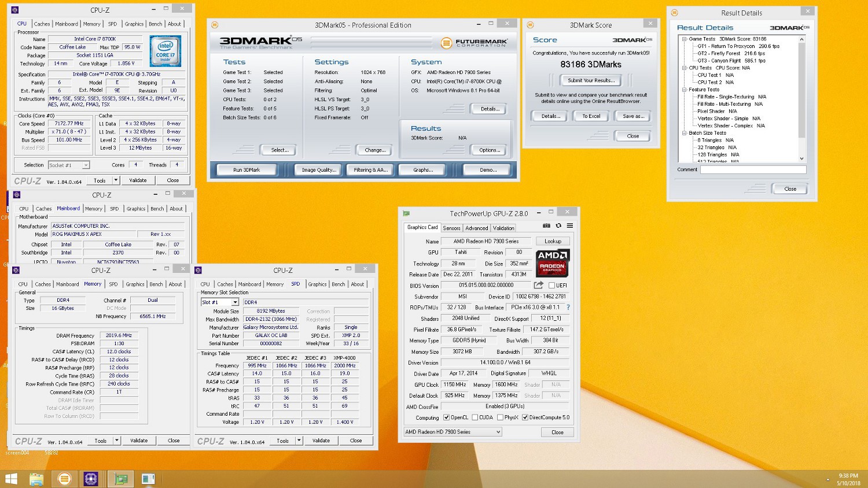Click the Options button under Results
This screenshot has height=488, width=868.
pyautogui.click(x=490, y=150)
